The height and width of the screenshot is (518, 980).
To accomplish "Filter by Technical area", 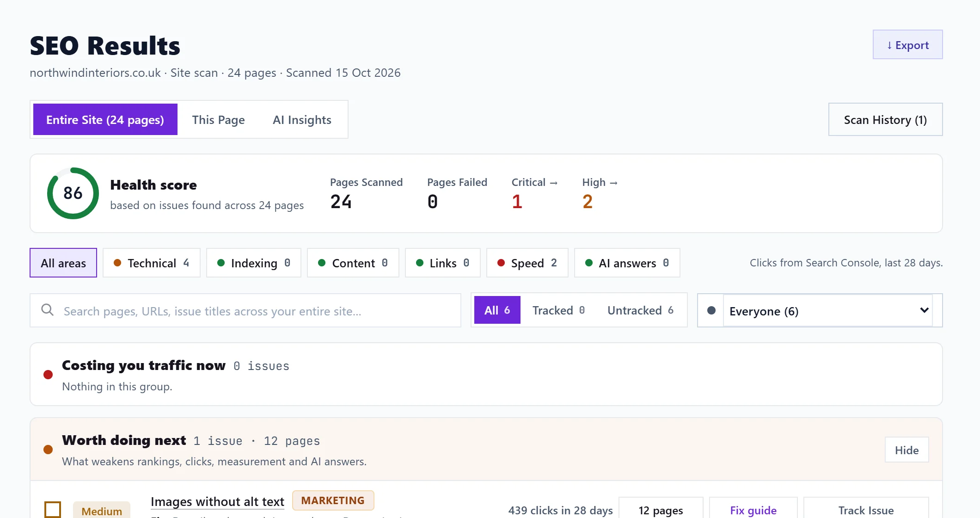I will point(152,263).
